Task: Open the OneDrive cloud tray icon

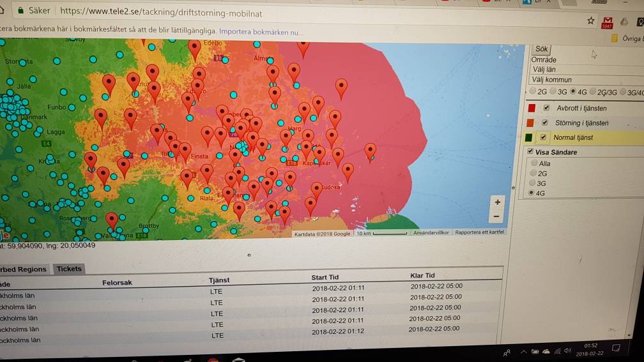Action: click(546, 351)
